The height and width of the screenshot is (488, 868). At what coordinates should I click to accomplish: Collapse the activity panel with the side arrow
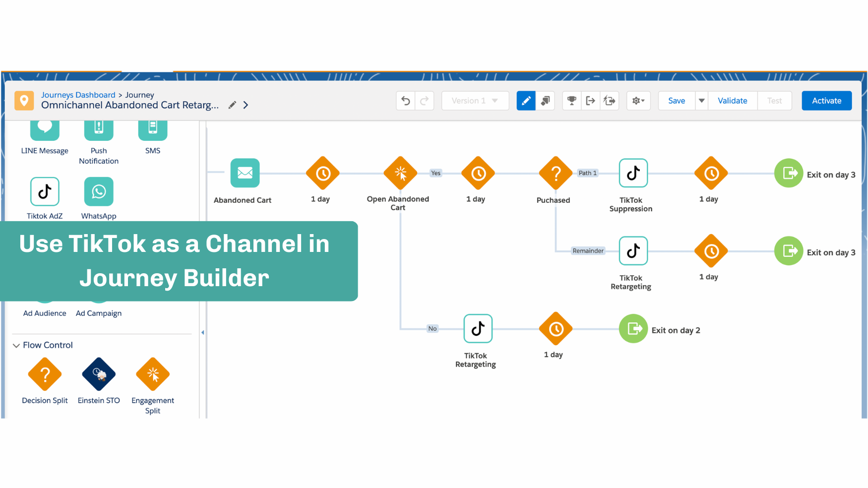(x=203, y=332)
